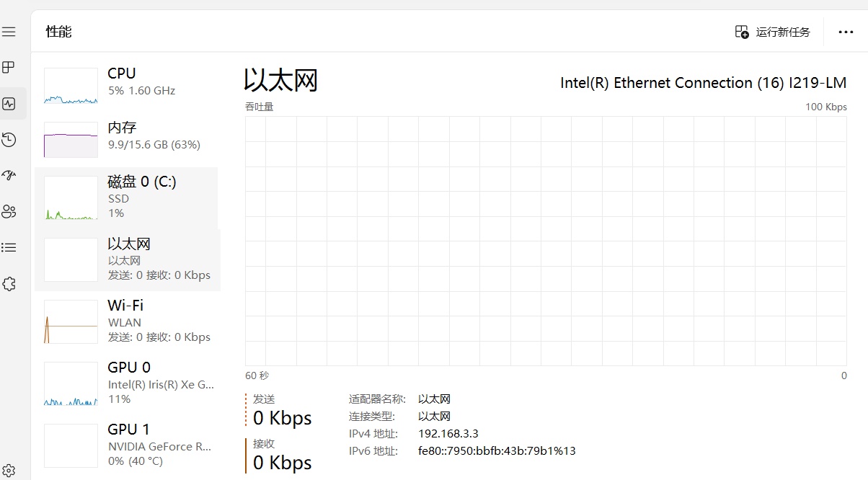Select the Wi-Fi performance item
Screen dimensions: 868x480
(127, 321)
